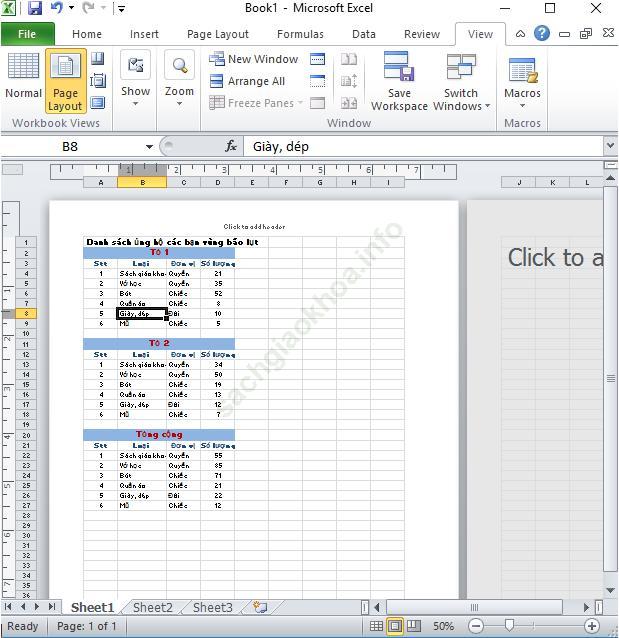Click the Hide window icon

pyautogui.click(x=317, y=81)
